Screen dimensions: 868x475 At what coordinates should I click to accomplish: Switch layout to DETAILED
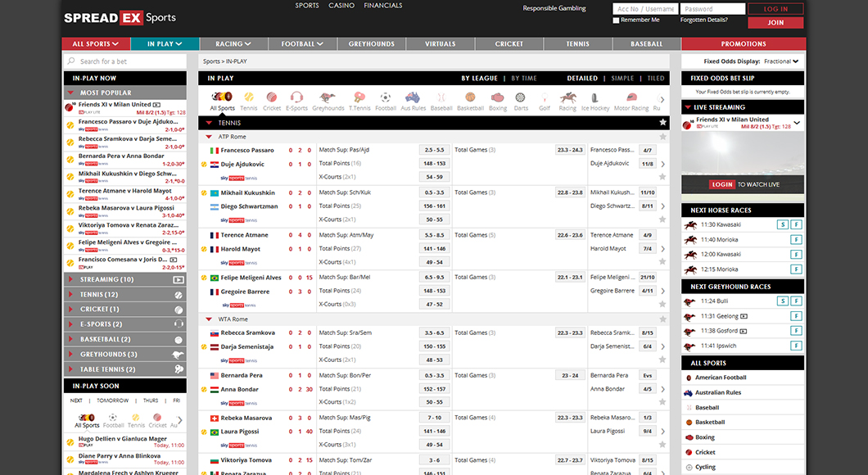click(581, 79)
